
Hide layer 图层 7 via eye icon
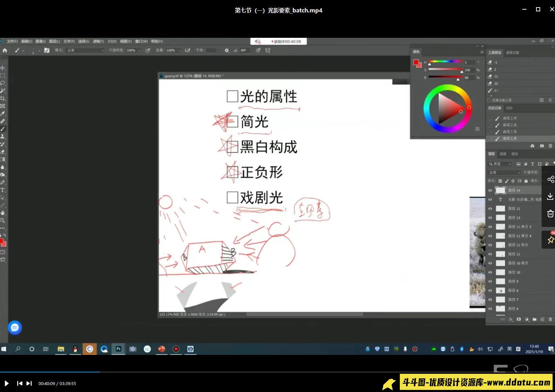pos(490,300)
